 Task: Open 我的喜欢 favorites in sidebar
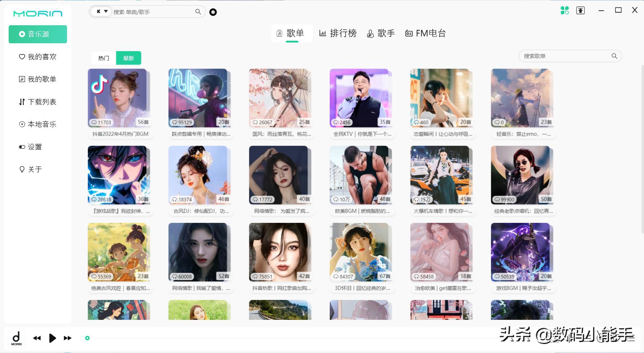[37, 57]
